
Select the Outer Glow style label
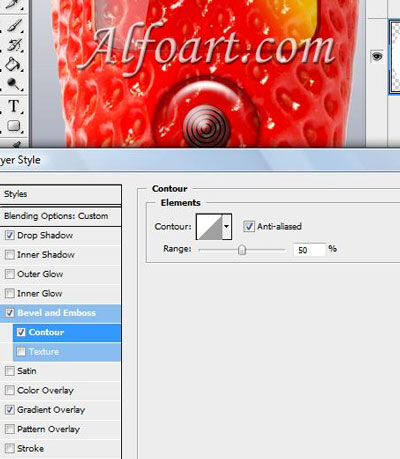tap(40, 274)
